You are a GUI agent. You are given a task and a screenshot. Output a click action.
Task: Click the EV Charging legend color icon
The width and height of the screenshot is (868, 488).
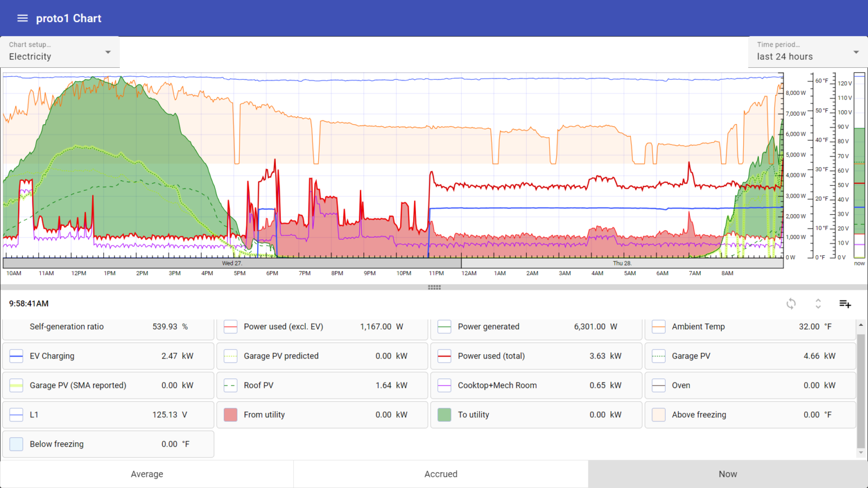16,356
